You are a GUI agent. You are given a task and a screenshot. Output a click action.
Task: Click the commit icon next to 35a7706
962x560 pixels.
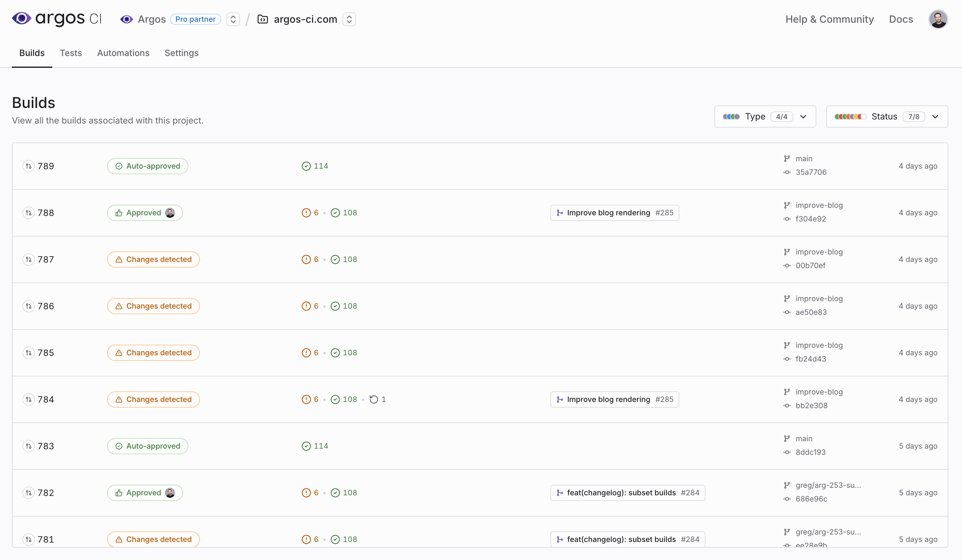pos(787,172)
